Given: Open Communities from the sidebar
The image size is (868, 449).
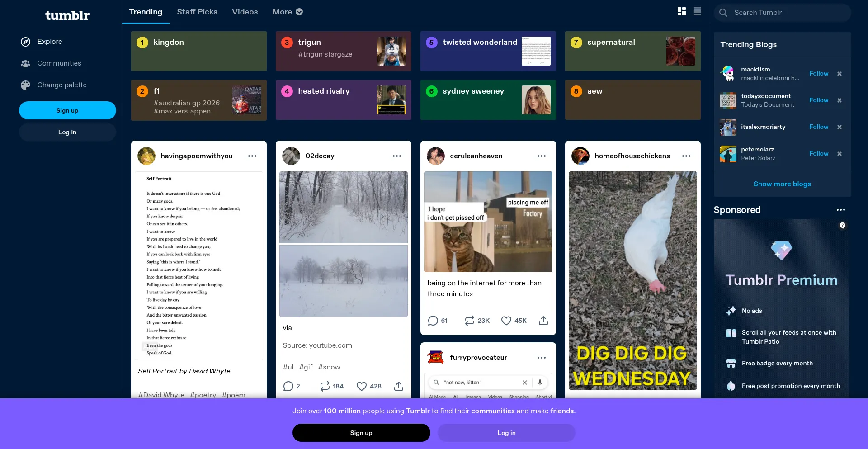Looking at the screenshot, I should pyautogui.click(x=51, y=63).
